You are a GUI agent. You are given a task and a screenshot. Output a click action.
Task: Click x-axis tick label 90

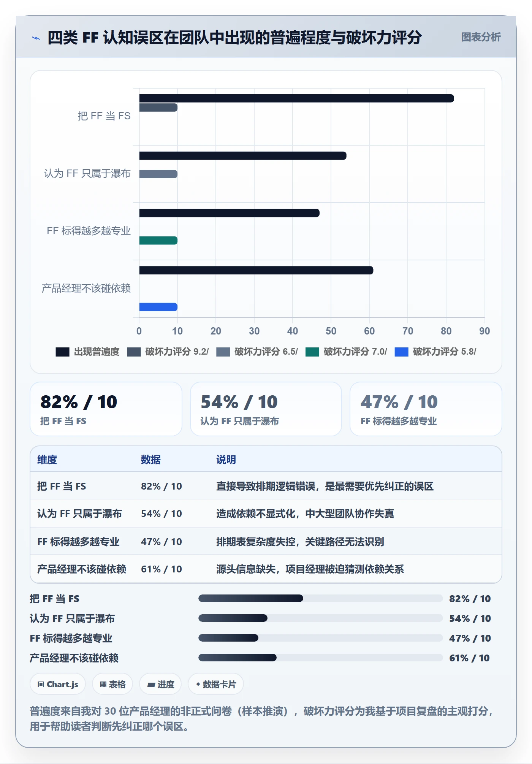484,331
